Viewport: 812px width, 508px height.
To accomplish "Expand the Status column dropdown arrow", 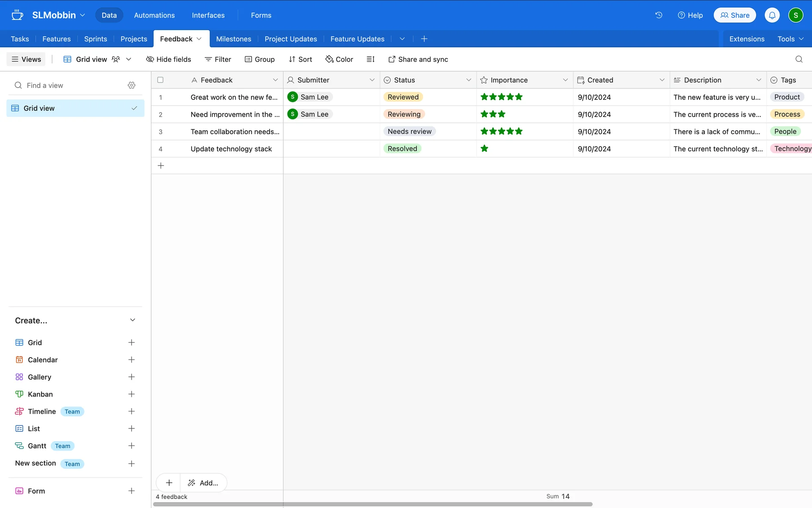I will point(469,80).
